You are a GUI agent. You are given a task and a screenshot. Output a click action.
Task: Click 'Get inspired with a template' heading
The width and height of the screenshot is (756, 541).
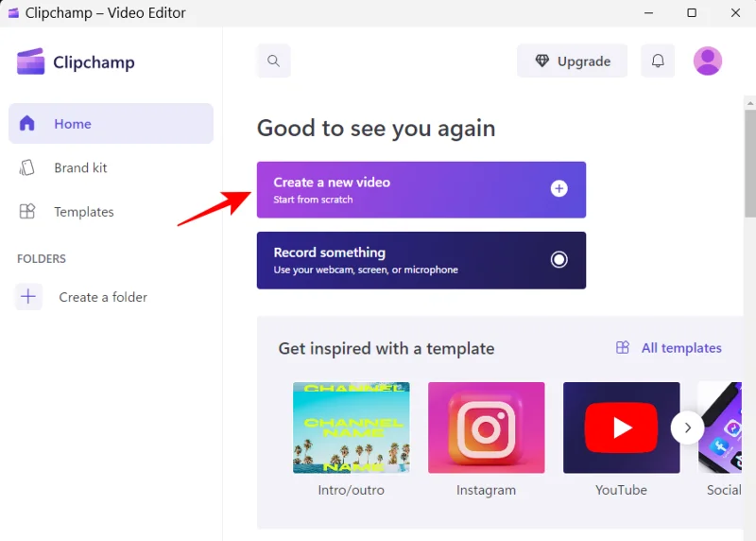[x=387, y=348]
